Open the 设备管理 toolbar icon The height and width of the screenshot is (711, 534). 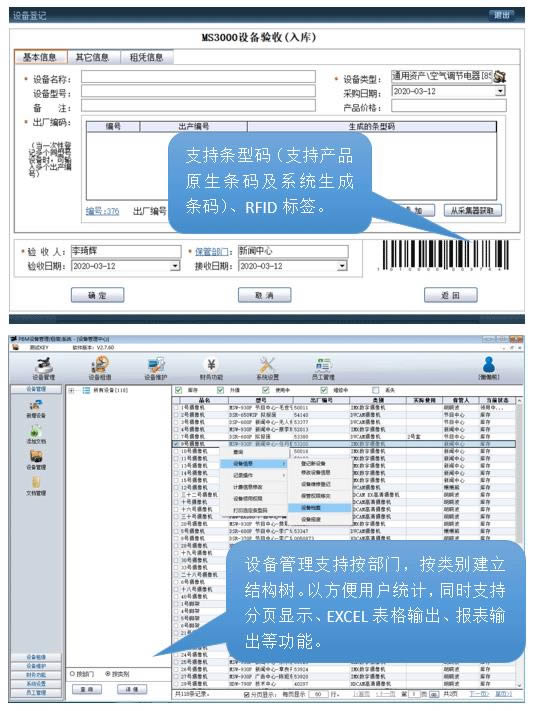click(44, 365)
